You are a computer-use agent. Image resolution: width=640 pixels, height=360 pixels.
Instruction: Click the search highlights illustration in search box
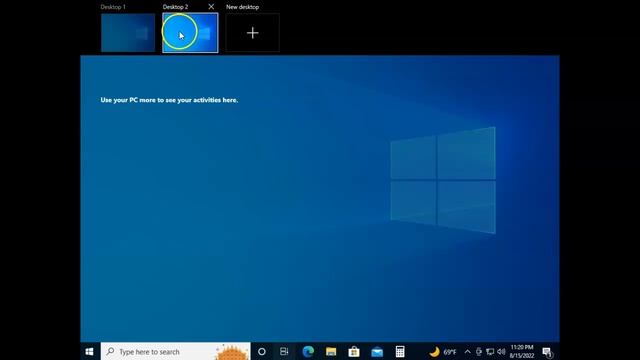pyautogui.click(x=231, y=352)
